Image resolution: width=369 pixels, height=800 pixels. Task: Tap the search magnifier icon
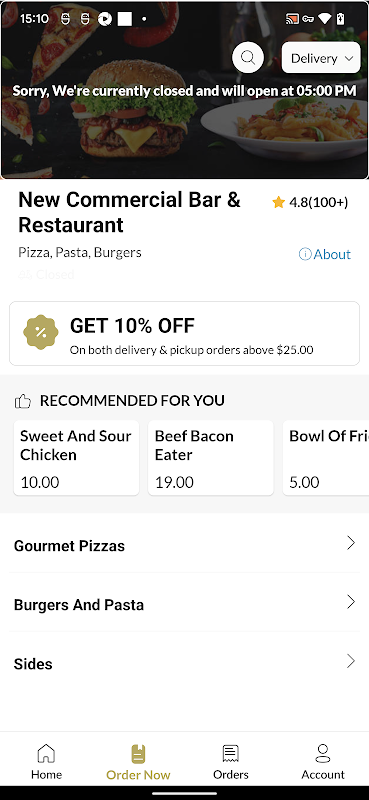(x=248, y=58)
